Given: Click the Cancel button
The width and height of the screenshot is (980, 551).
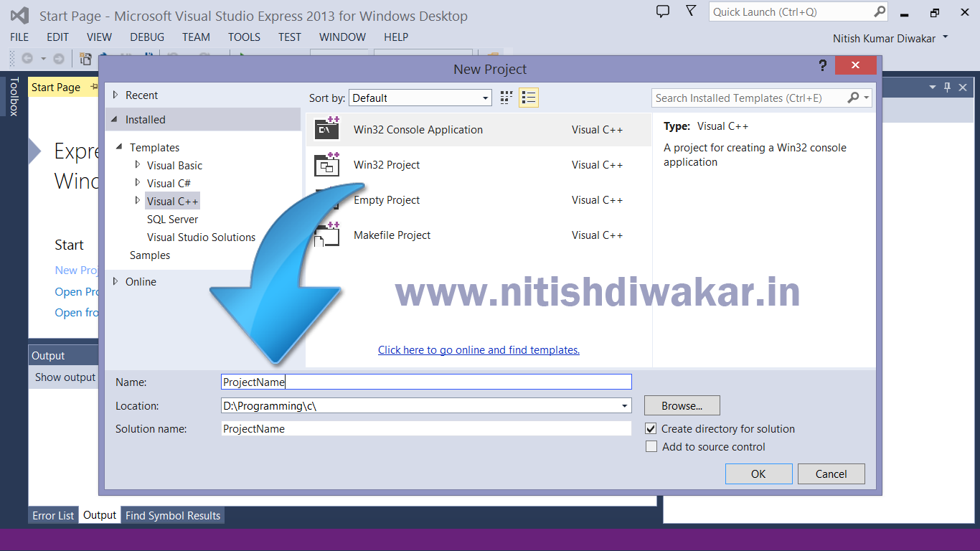Looking at the screenshot, I should [831, 474].
